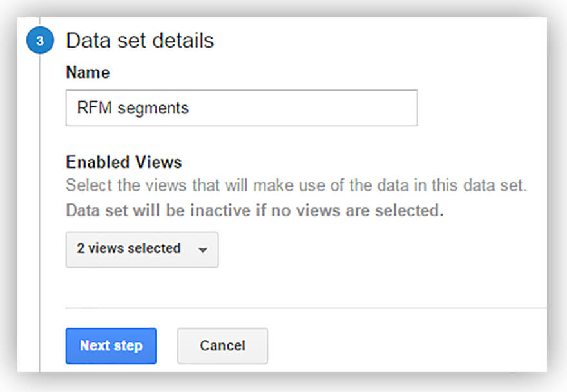Click the Cancel button
This screenshot has height=392, width=567.
222,346
